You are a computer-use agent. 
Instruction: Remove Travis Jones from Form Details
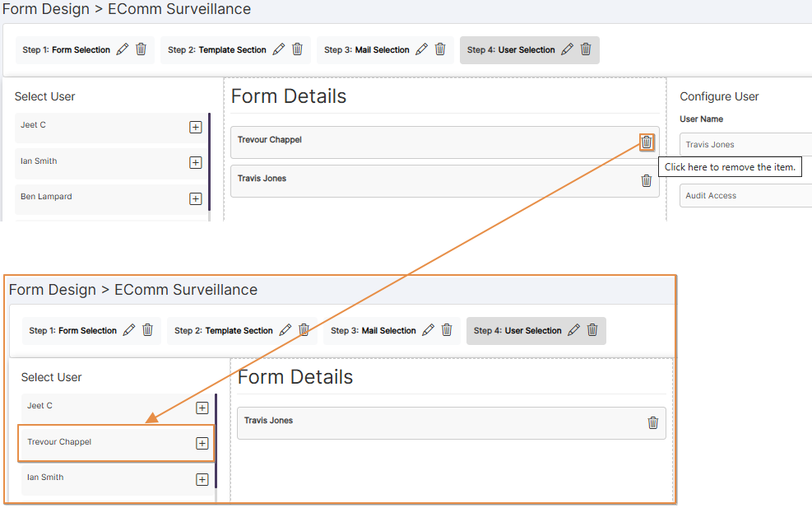click(x=646, y=180)
